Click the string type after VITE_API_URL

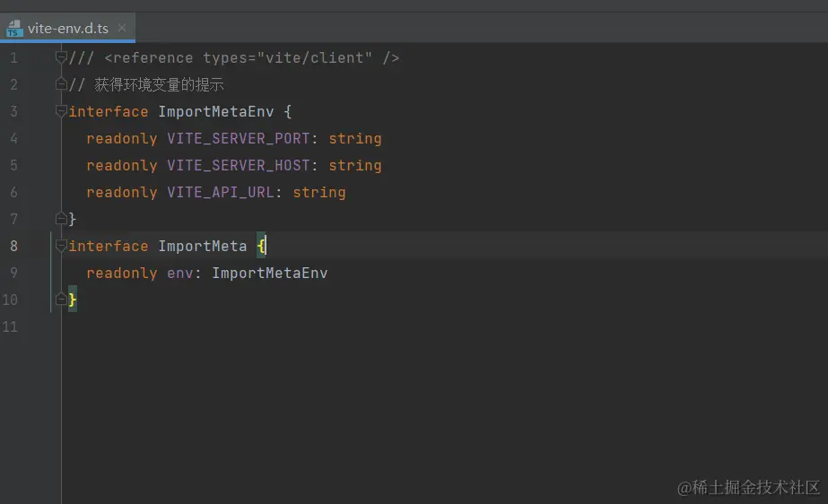tap(319, 192)
